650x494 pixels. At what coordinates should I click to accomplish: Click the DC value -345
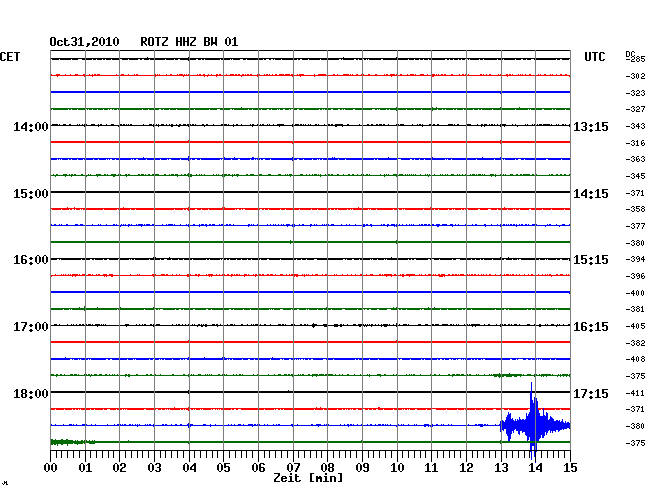(x=635, y=176)
